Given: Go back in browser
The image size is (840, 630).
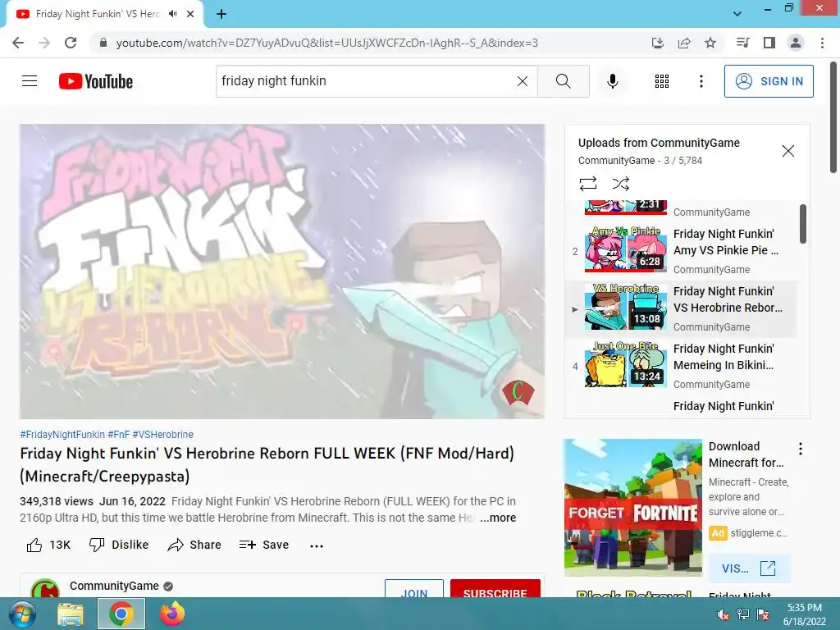Looking at the screenshot, I should pos(18,43).
